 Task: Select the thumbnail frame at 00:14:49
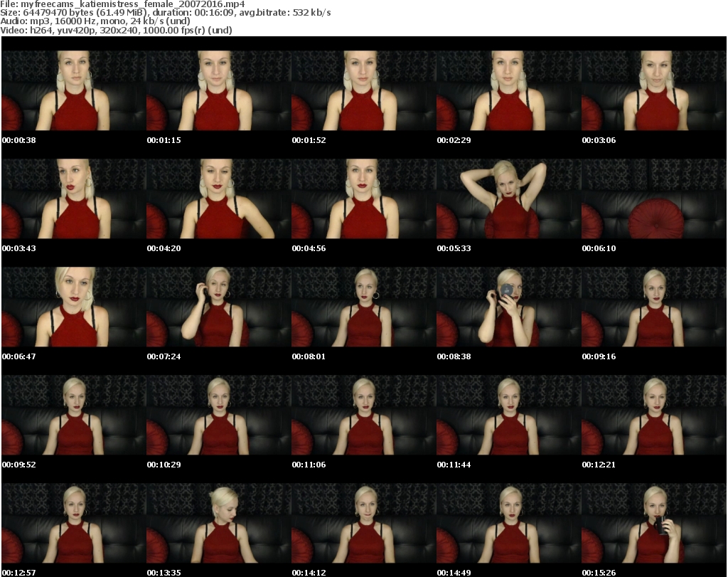(x=509, y=523)
